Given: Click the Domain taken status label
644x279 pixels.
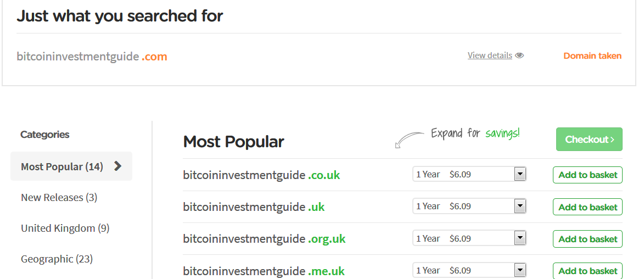Looking at the screenshot, I should 592,56.
